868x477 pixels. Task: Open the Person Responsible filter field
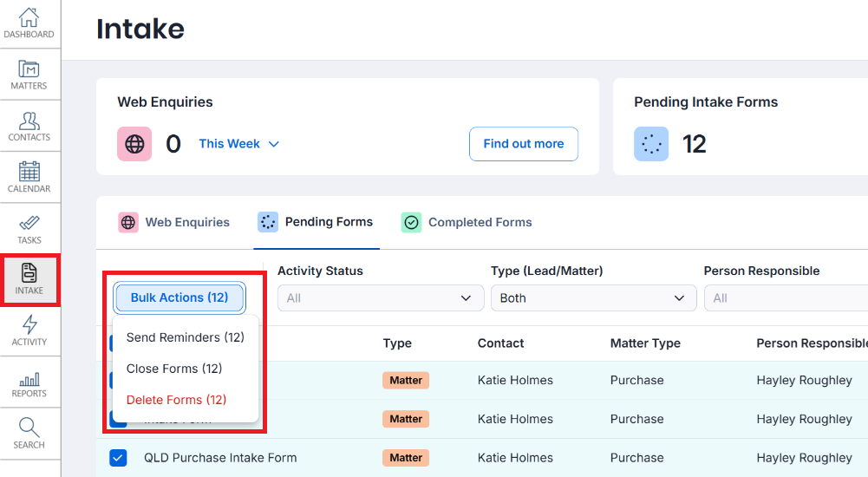785,297
